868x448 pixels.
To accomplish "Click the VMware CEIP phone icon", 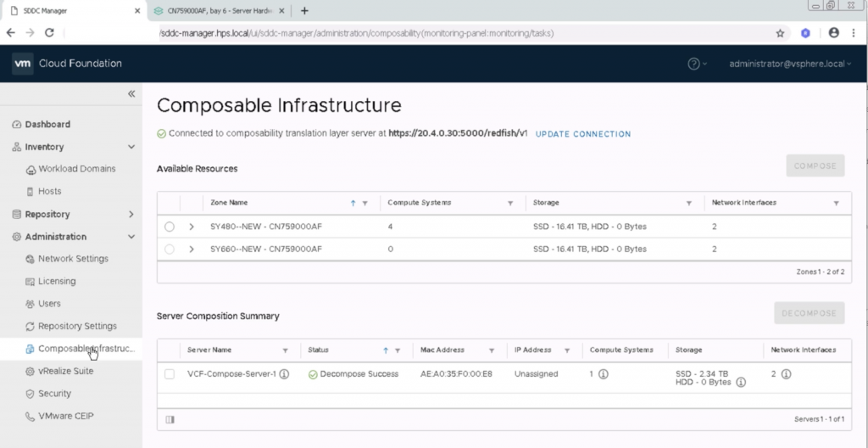I will point(30,417).
